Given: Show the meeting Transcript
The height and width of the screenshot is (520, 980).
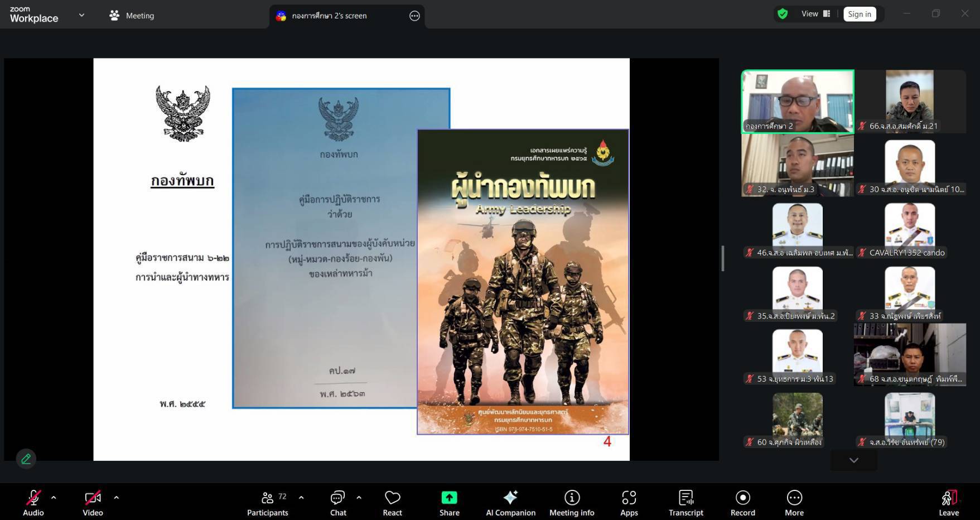Looking at the screenshot, I should tap(685, 503).
